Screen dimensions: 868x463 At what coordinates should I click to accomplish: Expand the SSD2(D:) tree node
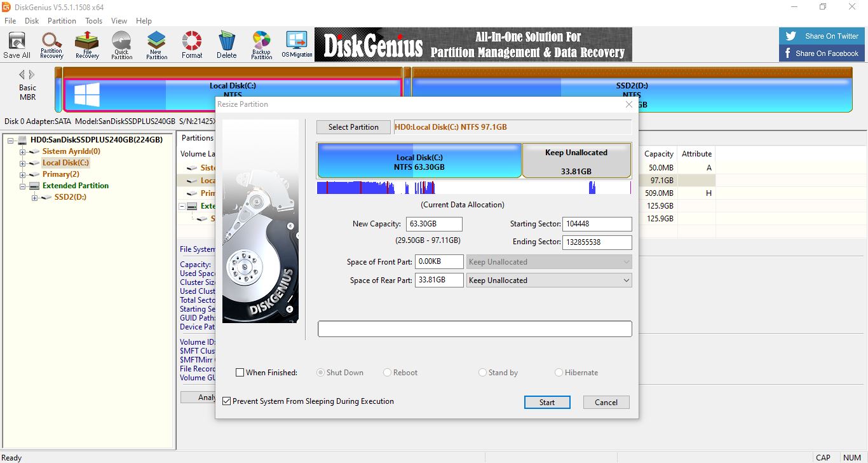point(34,198)
